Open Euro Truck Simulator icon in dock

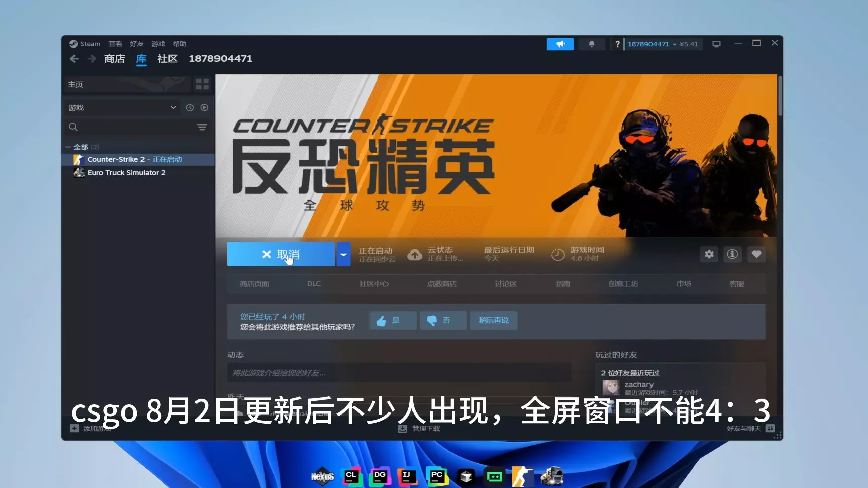click(552, 476)
